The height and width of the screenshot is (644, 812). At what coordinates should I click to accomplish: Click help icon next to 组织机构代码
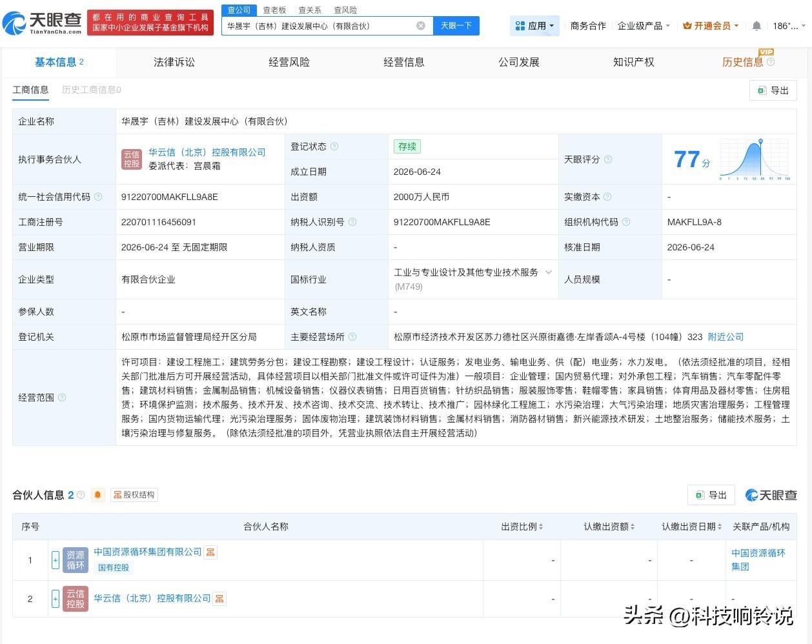(x=626, y=222)
